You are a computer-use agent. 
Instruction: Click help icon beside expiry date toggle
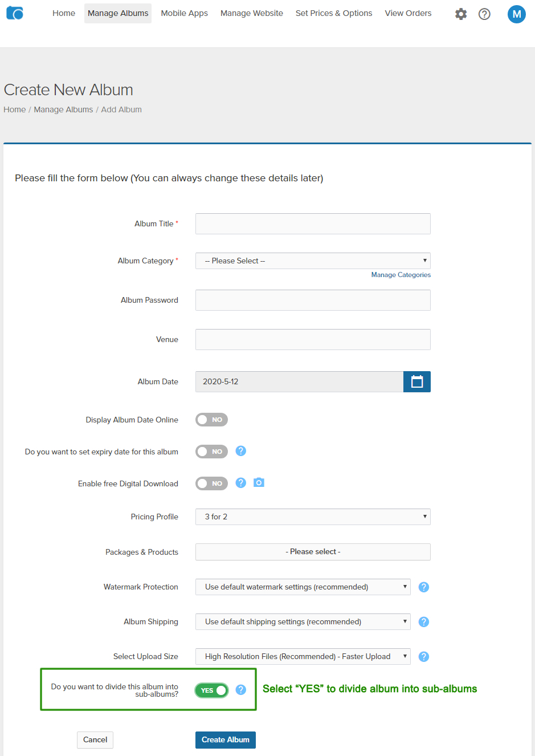pyautogui.click(x=241, y=451)
